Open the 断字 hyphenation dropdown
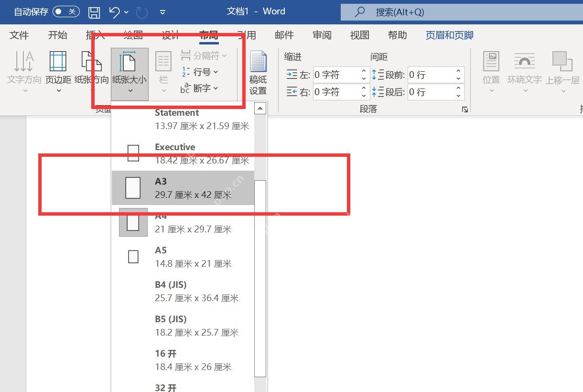 200,88
